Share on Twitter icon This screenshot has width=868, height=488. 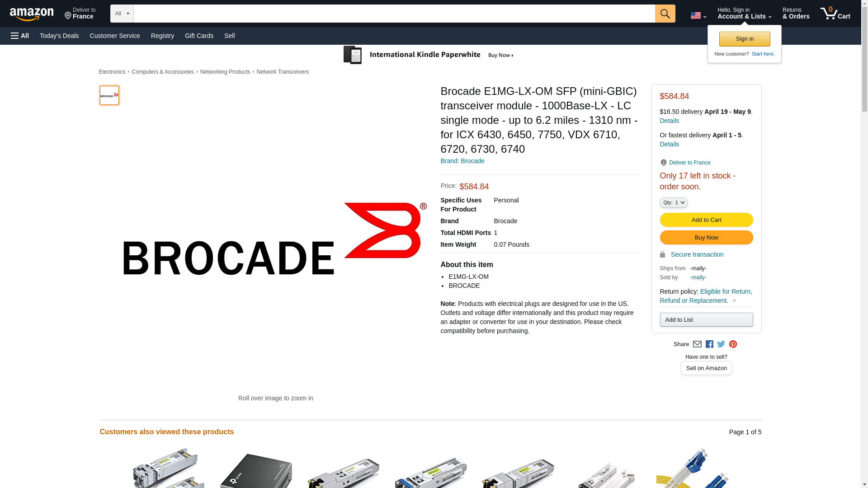click(x=721, y=344)
